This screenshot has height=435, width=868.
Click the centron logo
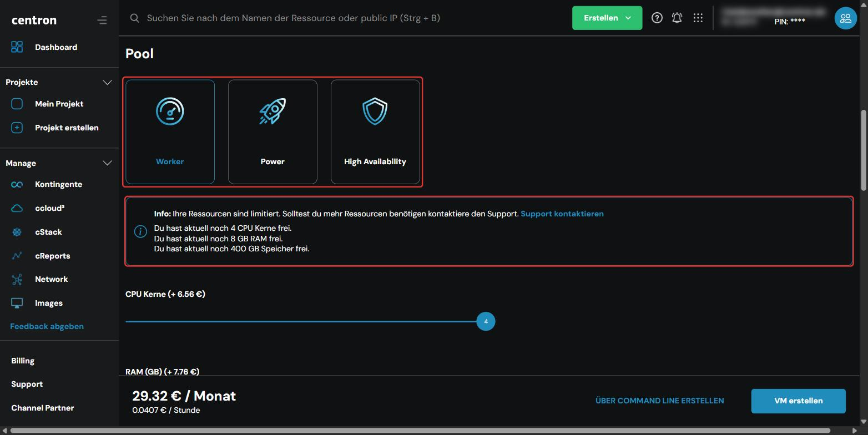click(x=34, y=20)
